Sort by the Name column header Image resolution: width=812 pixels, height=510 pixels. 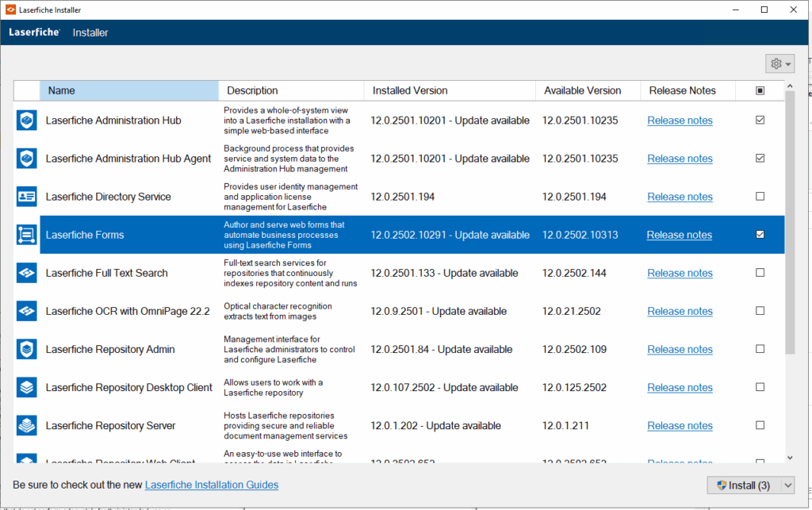pyautogui.click(x=128, y=90)
